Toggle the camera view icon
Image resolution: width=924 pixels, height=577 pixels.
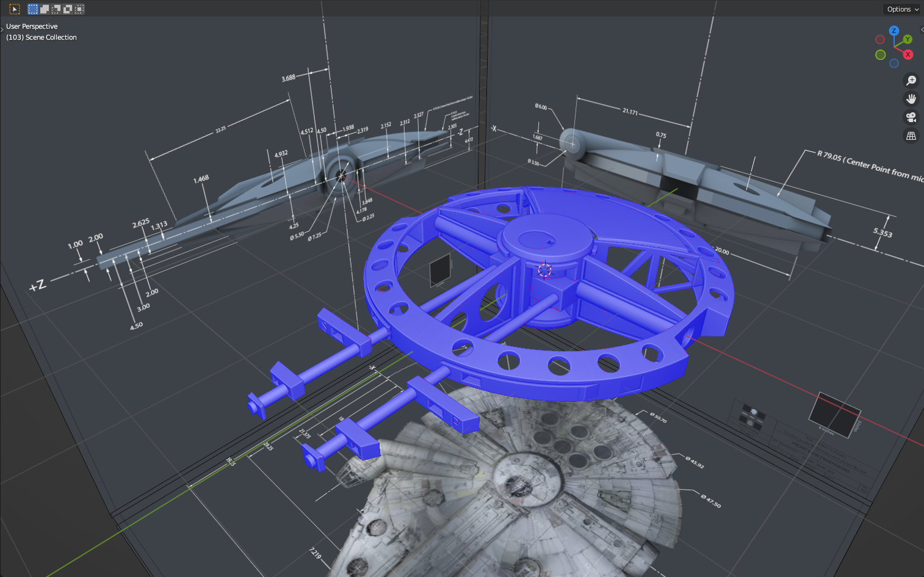pyautogui.click(x=911, y=117)
